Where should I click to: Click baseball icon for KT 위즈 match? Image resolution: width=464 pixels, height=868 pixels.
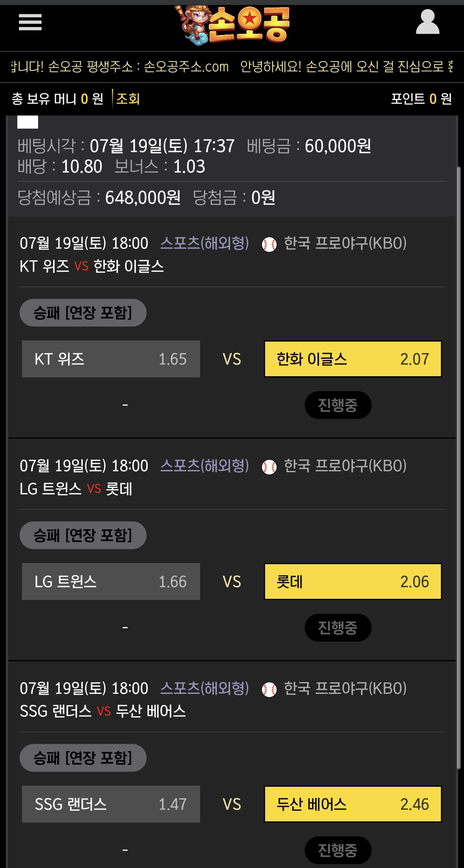point(269,244)
